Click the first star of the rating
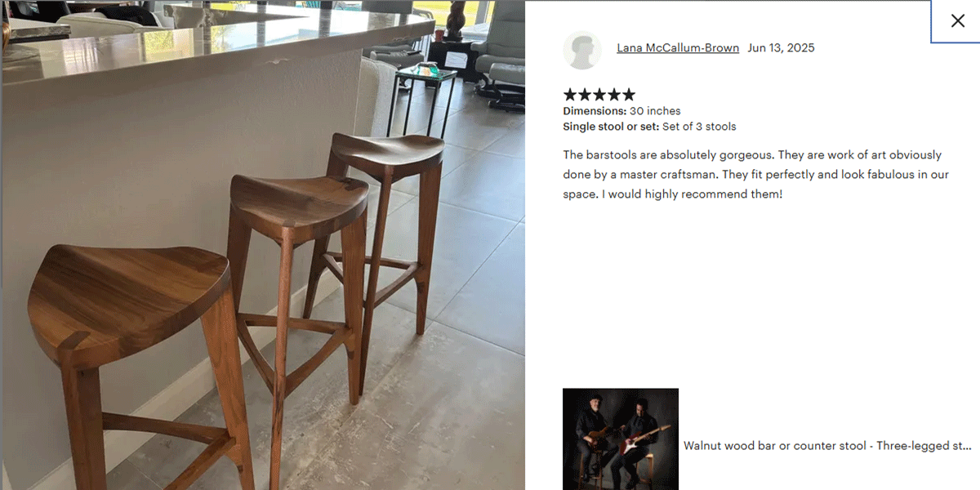Viewport: 980px width, 490px height. [570, 95]
